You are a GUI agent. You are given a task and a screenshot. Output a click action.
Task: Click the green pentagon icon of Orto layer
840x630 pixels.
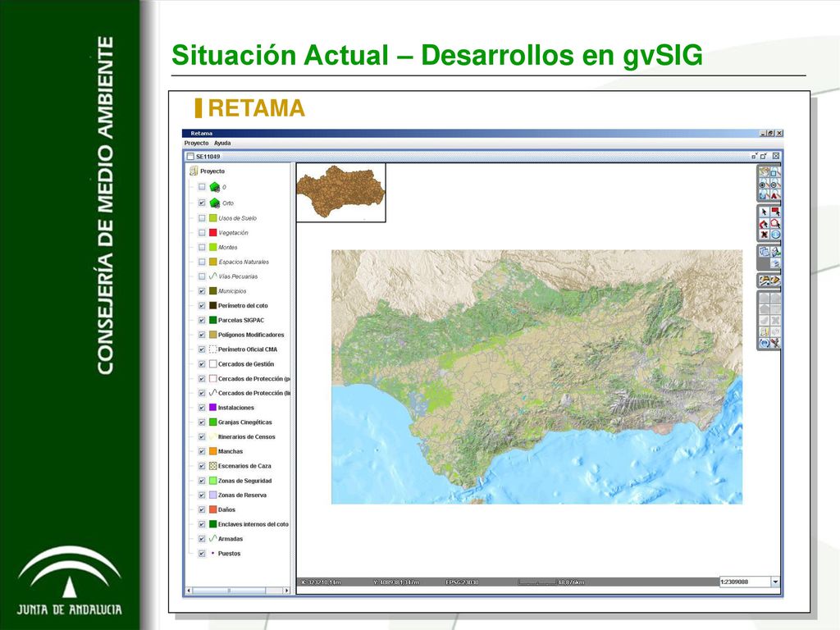[215, 203]
